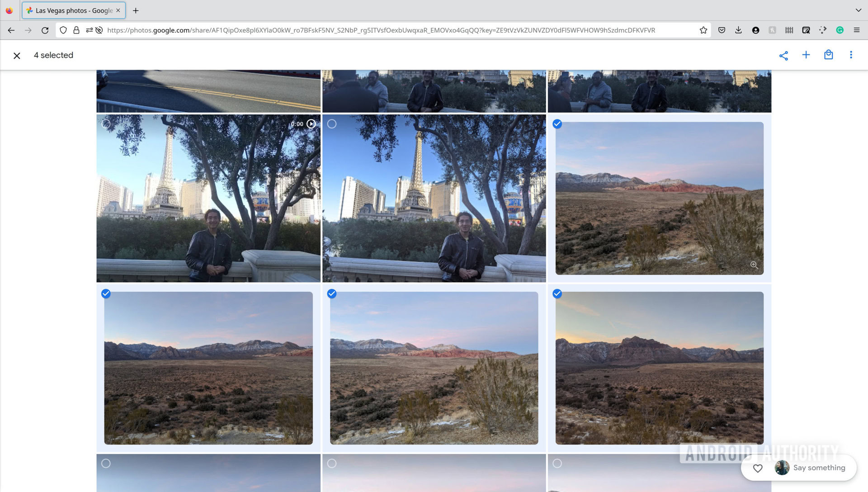Click the zoom magnifier on desert photo
This screenshot has width=868, height=492.
pyautogui.click(x=754, y=265)
